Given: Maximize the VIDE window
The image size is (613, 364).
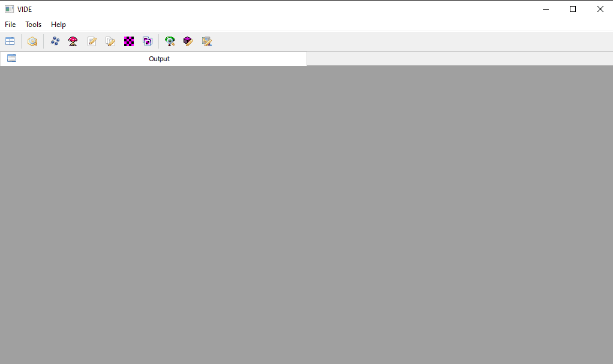Looking at the screenshot, I should point(573,9).
